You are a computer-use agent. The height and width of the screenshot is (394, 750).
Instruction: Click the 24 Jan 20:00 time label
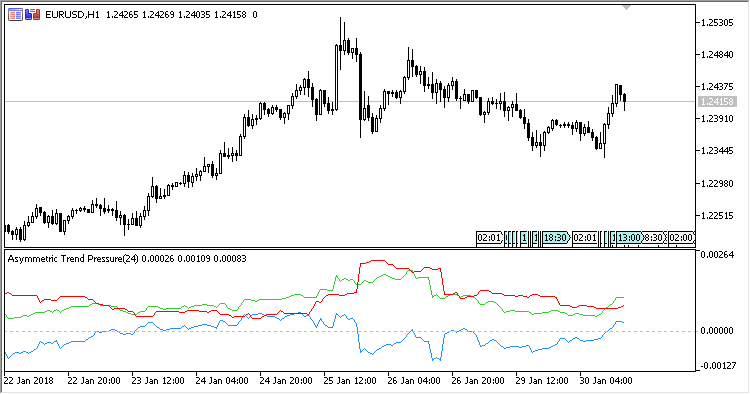[x=286, y=381]
